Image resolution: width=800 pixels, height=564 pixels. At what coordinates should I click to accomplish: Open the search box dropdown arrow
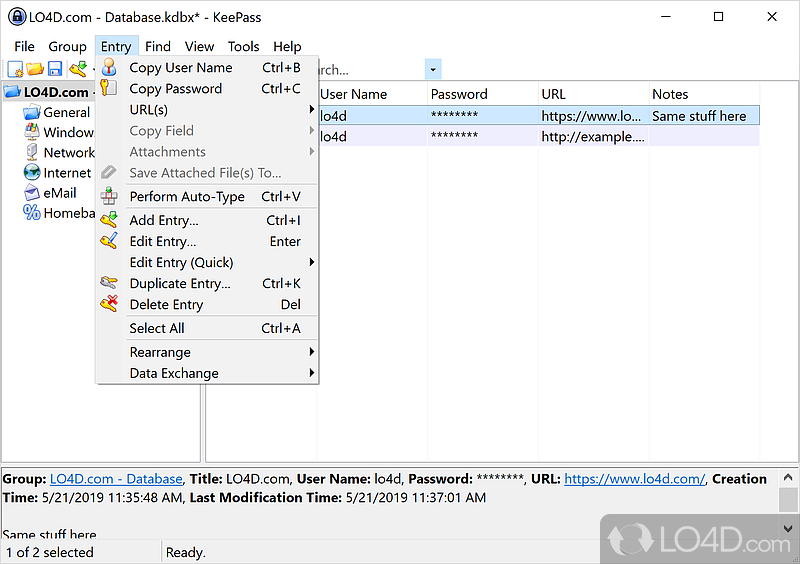tap(433, 70)
